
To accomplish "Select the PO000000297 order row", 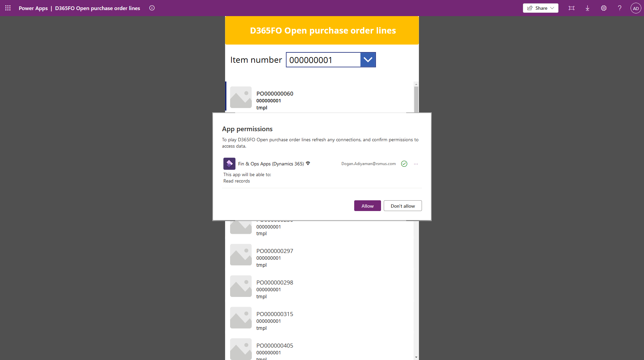I will point(320,255).
